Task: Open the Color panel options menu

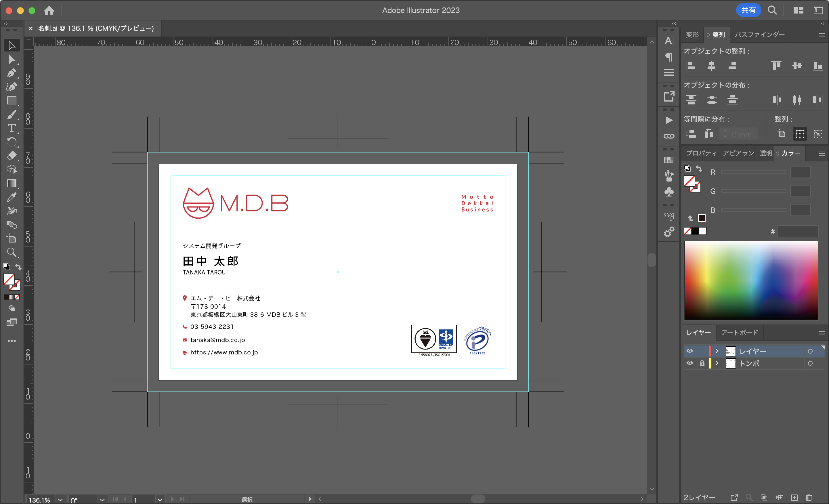Action: [821, 154]
